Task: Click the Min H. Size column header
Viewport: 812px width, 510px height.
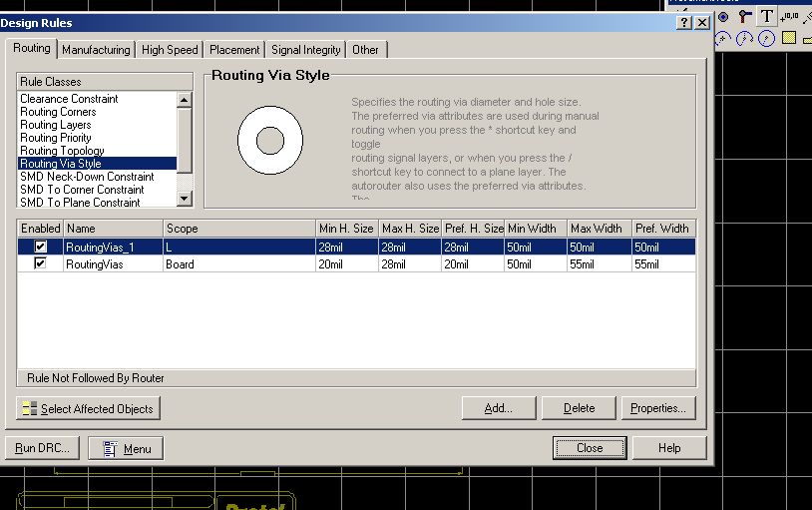Action: (347, 228)
